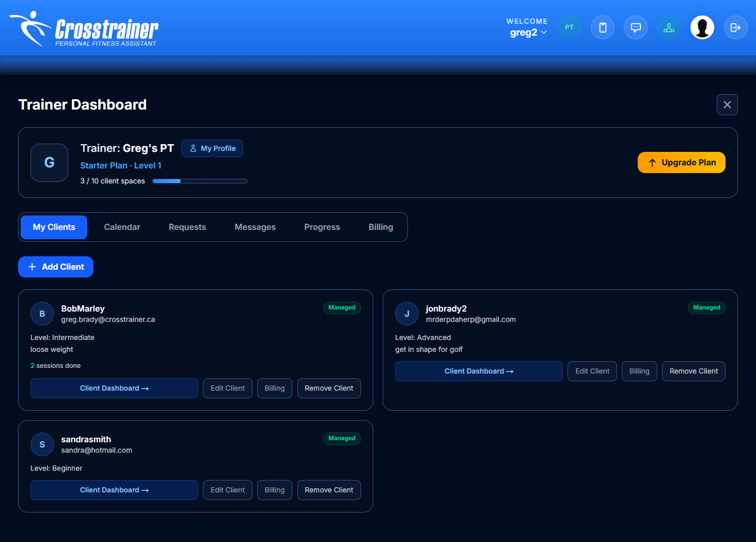Switch to the Calendar tab
The height and width of the screenshot is (542, 756).
pyautogui.click(x=122, y=227)
